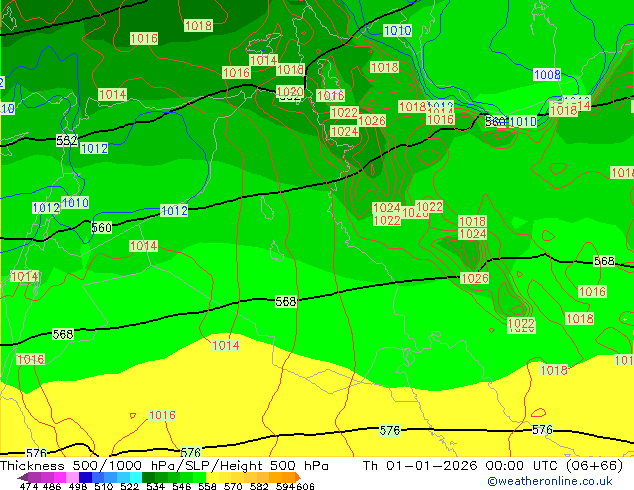Screen dimensions: 634x490
Task: Click the blue 1008 pressure label
Action: 547,75
